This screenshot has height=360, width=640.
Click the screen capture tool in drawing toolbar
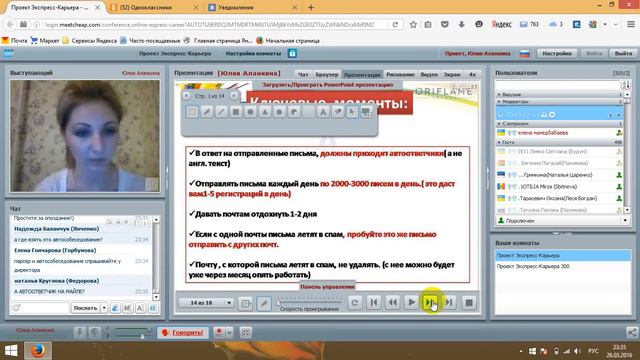[x=367, y=111]
